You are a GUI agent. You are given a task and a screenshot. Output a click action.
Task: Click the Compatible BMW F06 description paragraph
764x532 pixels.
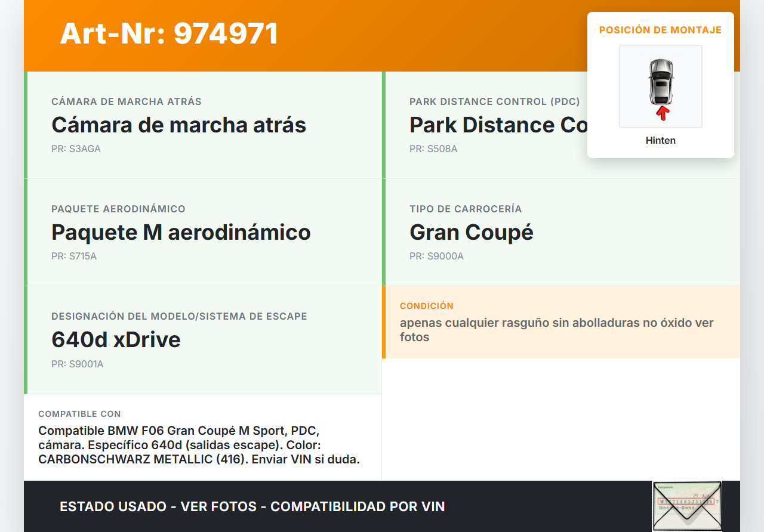coord(199,445)
